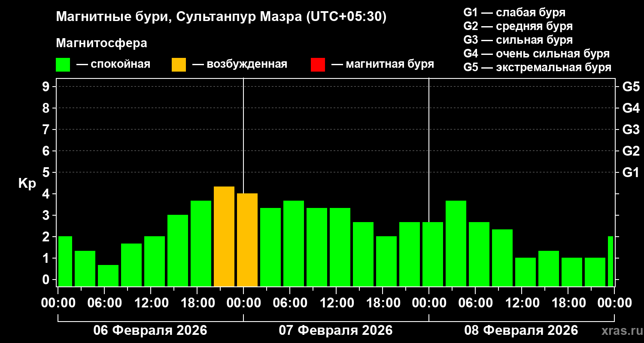Select the "G3 — сильная буря" legend line
This screenshot has height=343, width=644.
518,40
